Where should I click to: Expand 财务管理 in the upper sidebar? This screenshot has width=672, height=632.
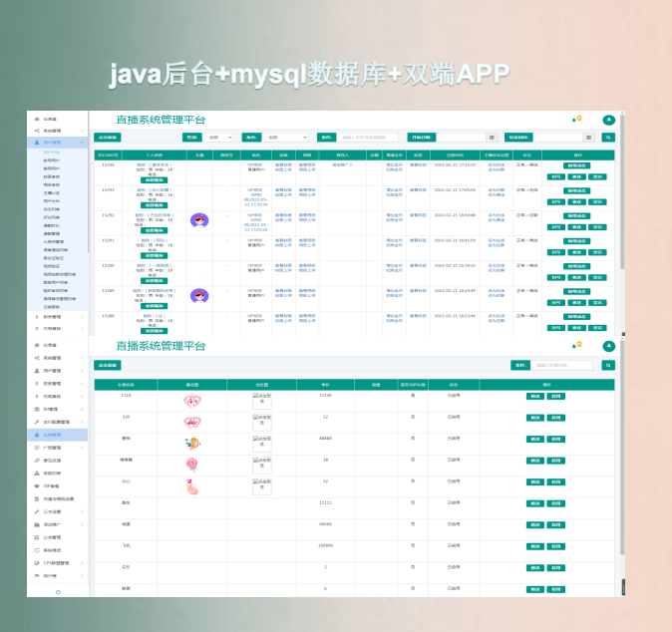click(x=58, y=317)
